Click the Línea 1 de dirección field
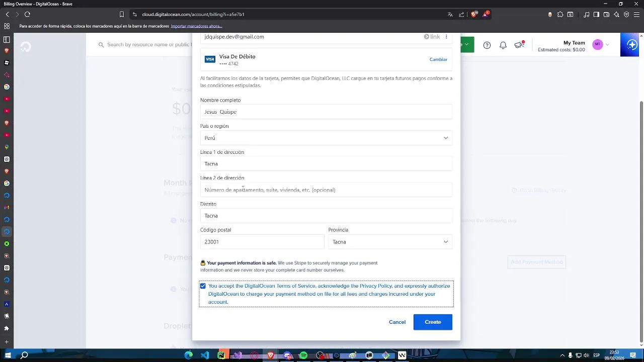Image resolution: width=644 pixels, height=362 pixels. 326,164
